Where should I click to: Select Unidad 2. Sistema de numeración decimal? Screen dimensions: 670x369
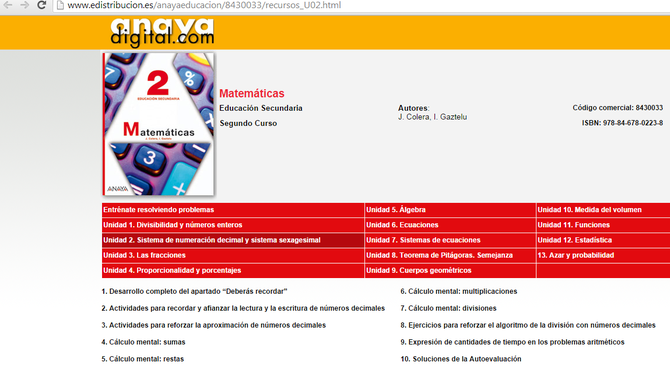(233, 240)
